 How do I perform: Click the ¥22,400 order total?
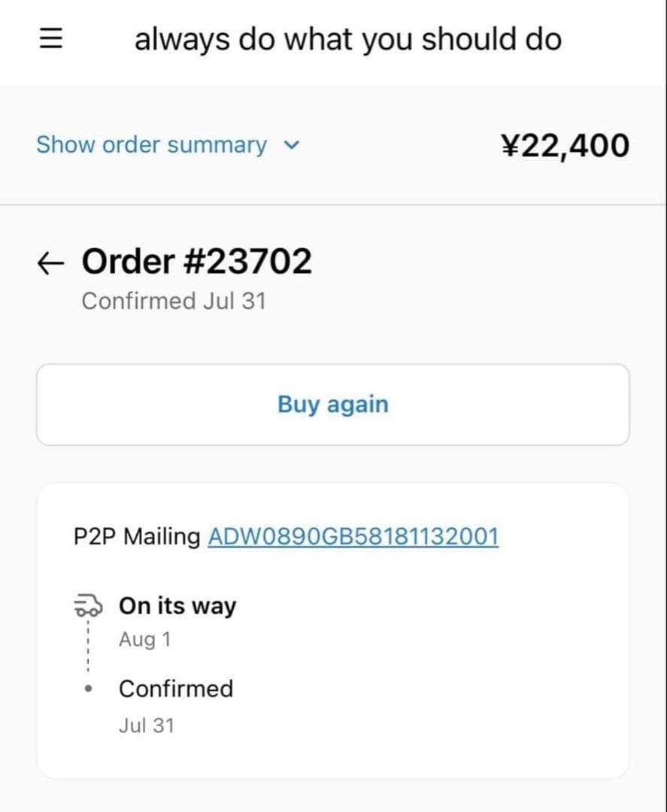click(564, 145)
